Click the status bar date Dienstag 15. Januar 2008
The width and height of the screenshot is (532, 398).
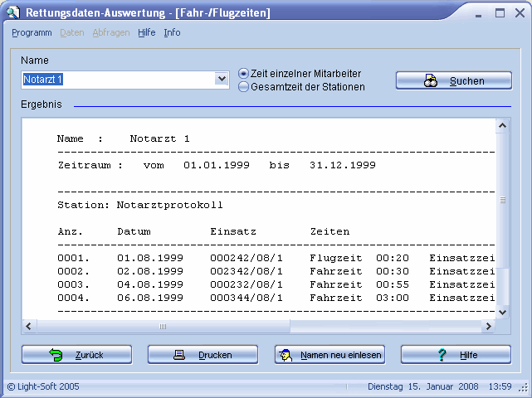[x=423, y=387]
